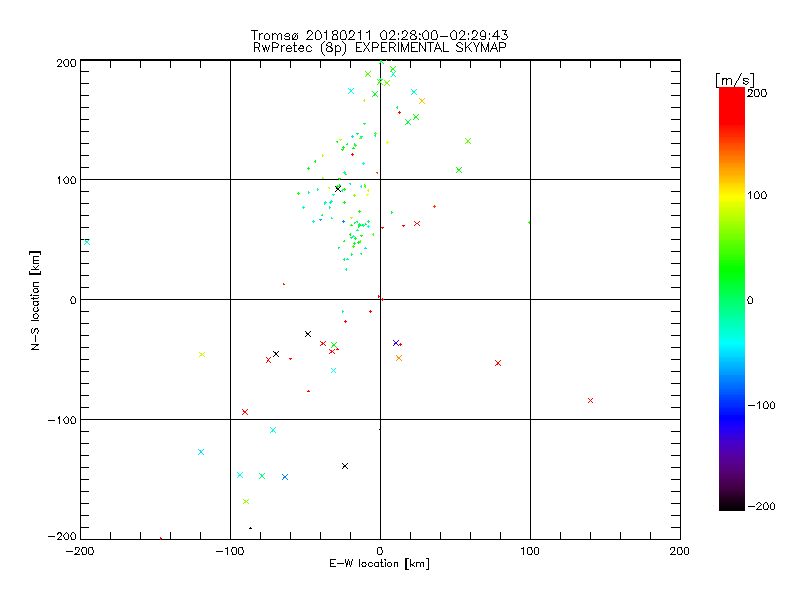The image size is (800, 600).
Task: Select the cyan X marker at the plot's west edge
Action: point(87,242)
